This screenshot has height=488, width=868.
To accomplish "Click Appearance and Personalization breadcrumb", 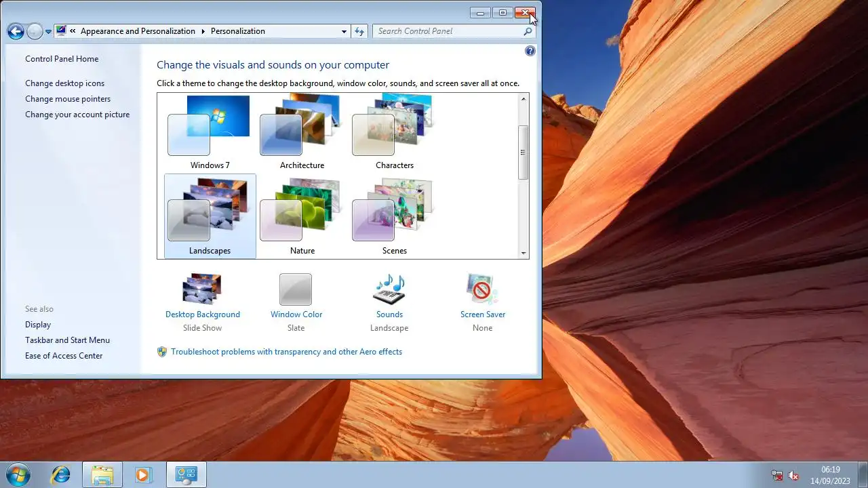I will point(138,31).
